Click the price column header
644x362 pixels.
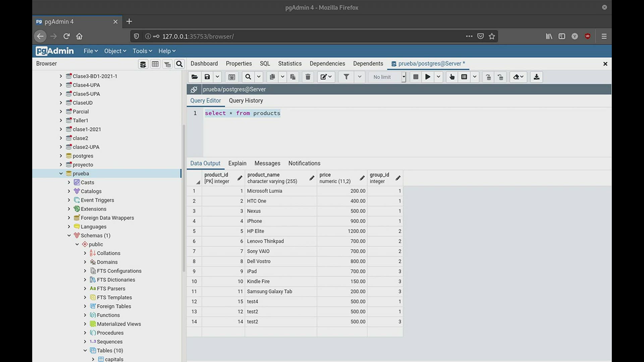click(x=342, y=178)
